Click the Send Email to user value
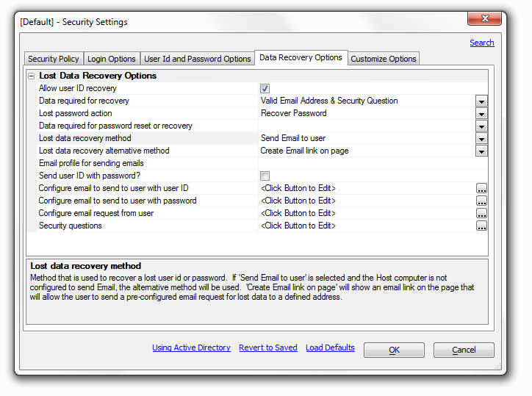Image resolution: width=532 pixels, height=396 pixels. pos(292,138)
